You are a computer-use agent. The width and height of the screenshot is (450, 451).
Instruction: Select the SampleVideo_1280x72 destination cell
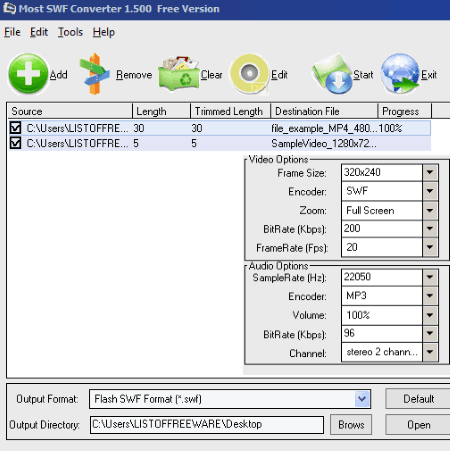click(x=324, y=144)
